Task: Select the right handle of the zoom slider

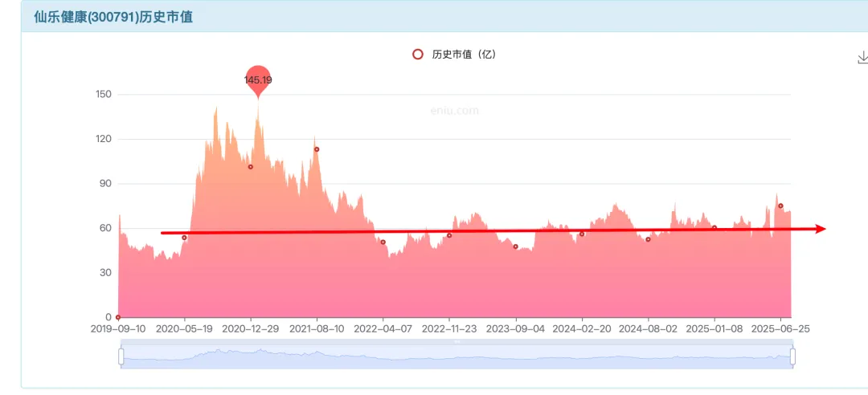Action: (x=792, y=356)
